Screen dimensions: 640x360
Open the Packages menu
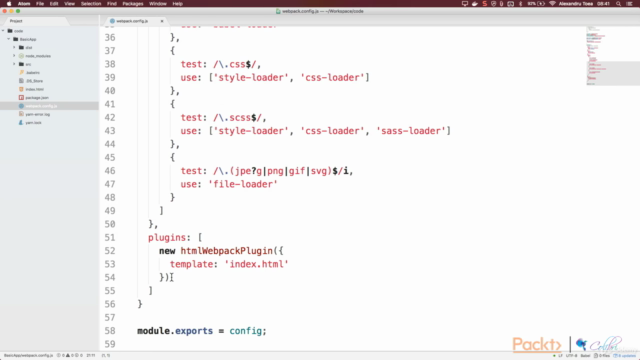tap(133, 4)
